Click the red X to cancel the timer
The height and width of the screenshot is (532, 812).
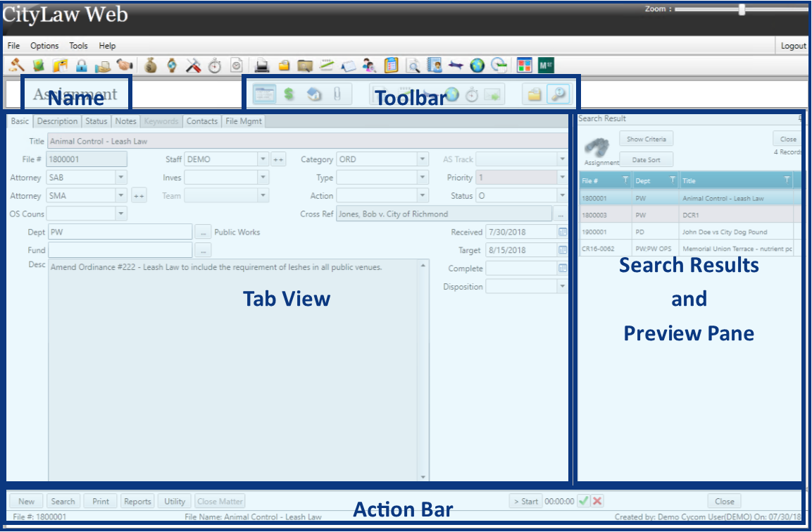point(595,501)
